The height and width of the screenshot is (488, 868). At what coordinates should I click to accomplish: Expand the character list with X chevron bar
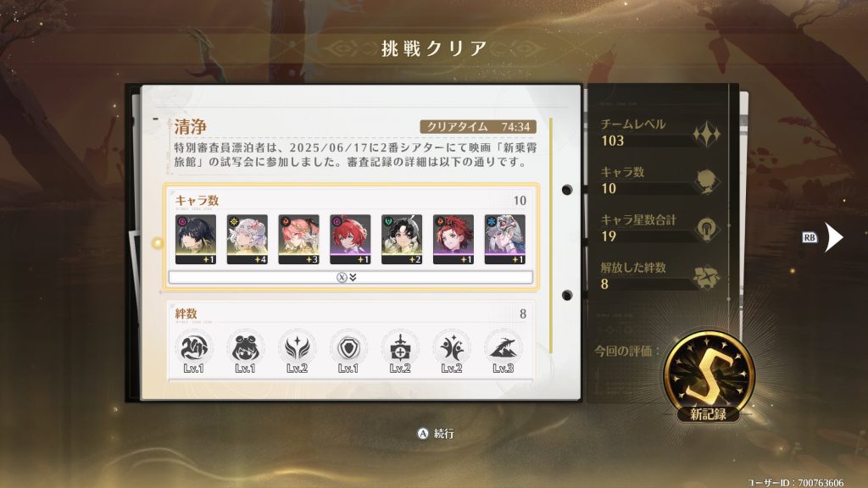(350, 277)
